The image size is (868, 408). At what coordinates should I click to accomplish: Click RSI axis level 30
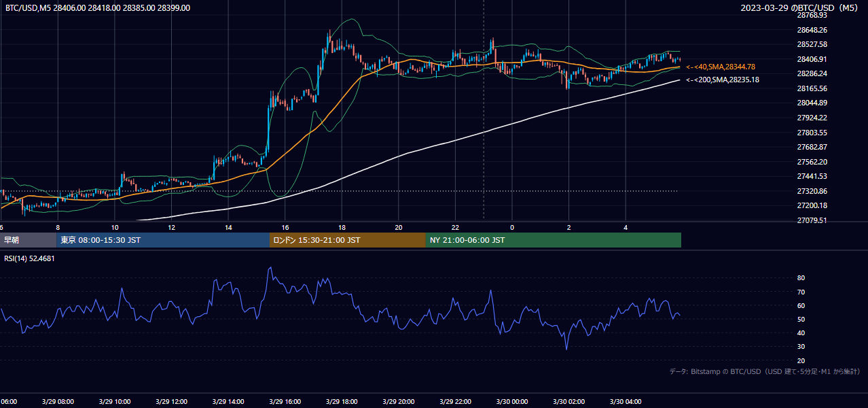click(x=801, y=347)
